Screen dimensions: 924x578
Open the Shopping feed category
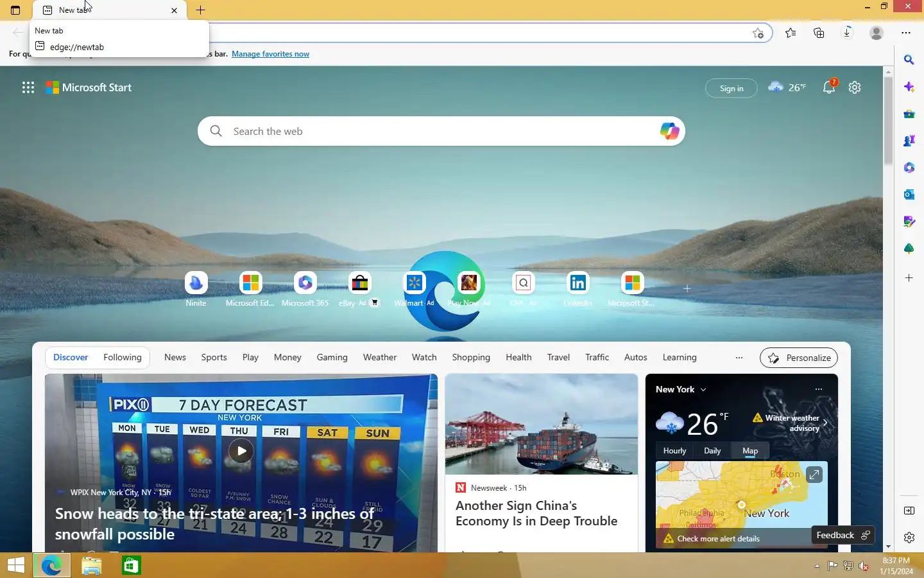click(471, 357)
